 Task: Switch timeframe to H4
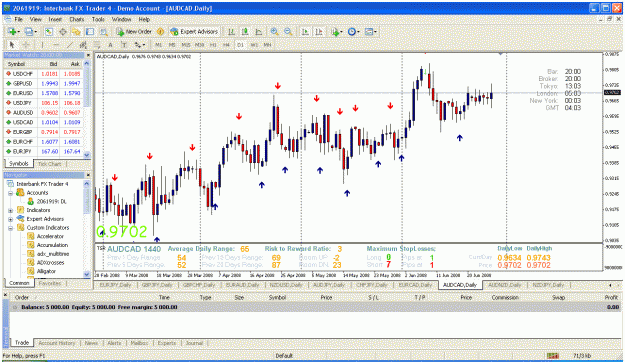(226, 45)
